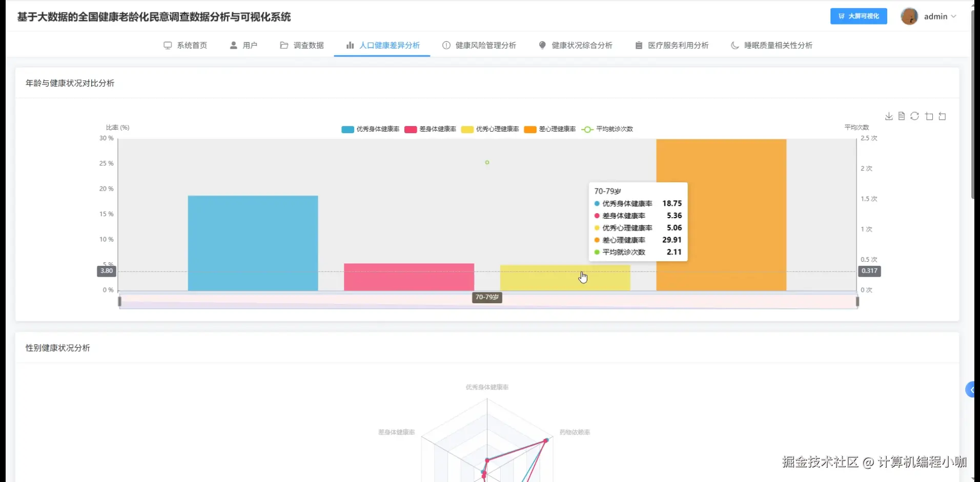980x482 pixels.
Task: Go to the 系统首页 tab
Action: [x=185, y=45]
